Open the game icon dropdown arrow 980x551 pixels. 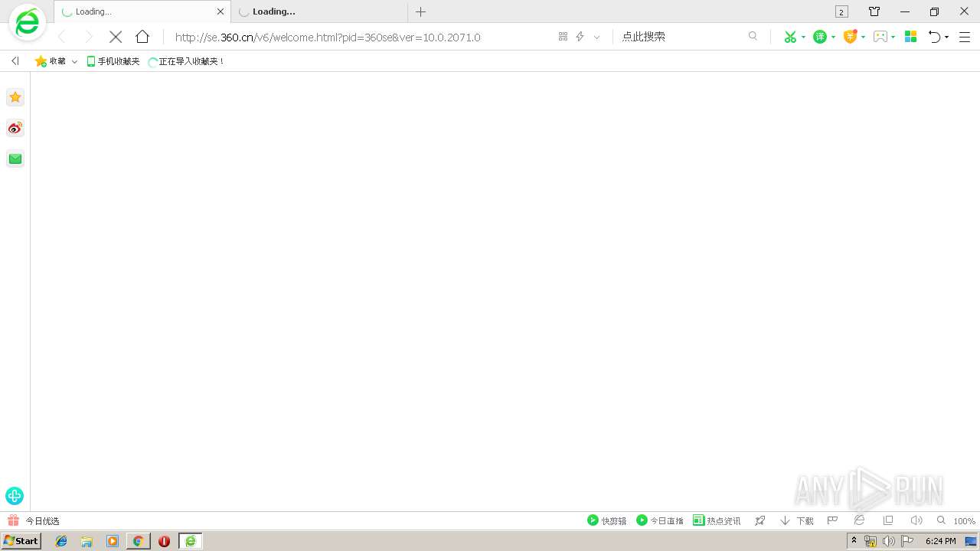click(893, 37)
